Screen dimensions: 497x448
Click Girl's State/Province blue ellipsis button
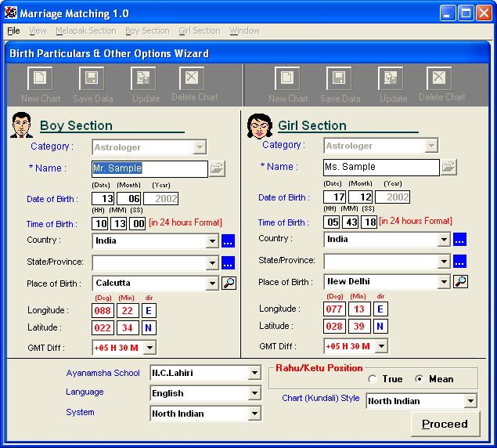point(459,261)
